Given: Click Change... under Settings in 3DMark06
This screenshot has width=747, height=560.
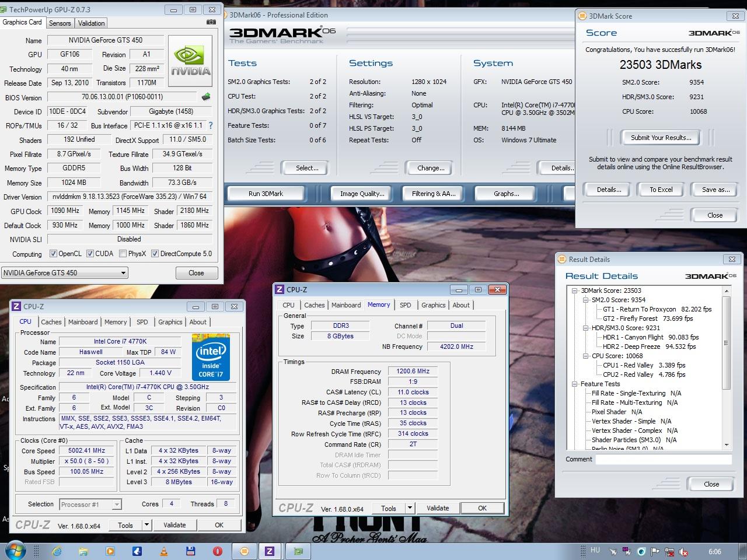Looking at the screenshot, I should point(431,168).
